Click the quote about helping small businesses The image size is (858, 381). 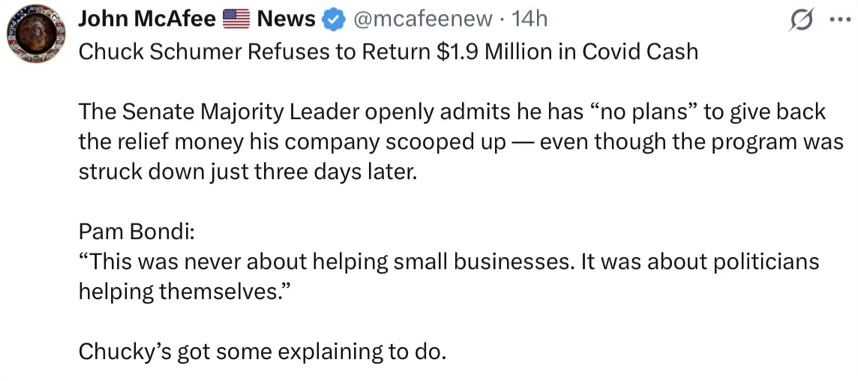[x=449, y=262]
